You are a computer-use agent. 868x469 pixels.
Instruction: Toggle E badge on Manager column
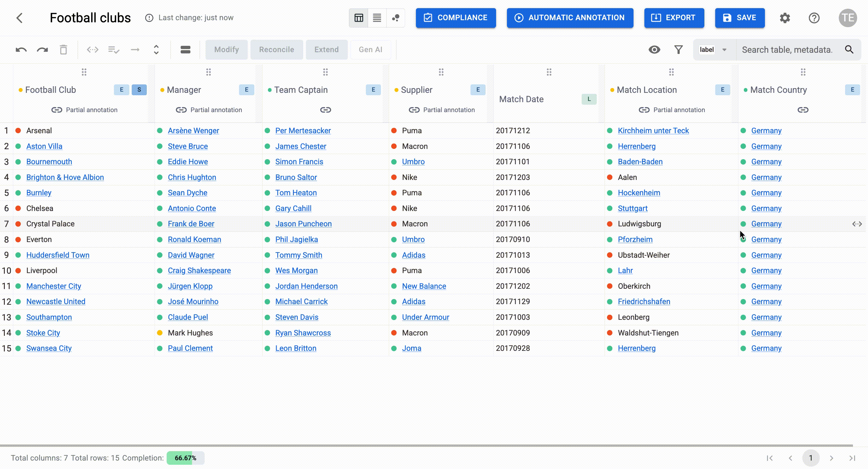coord(247,90)
